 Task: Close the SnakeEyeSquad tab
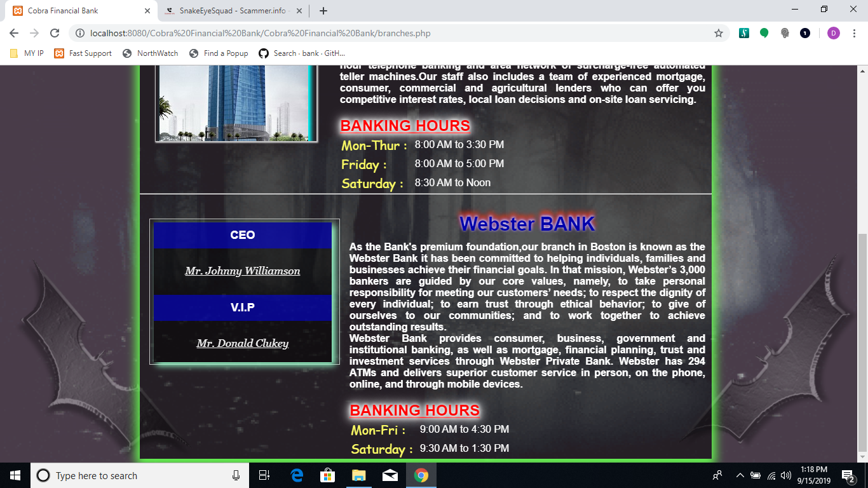coord(298,11)
